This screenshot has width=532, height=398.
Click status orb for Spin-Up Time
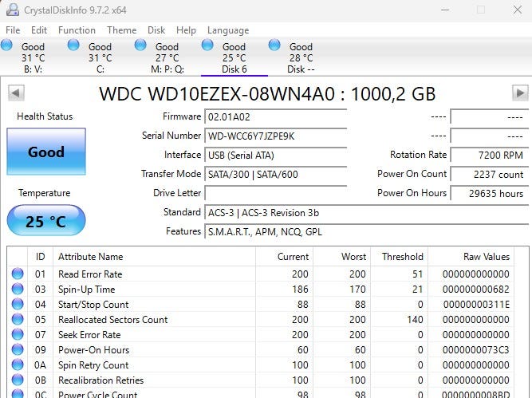[18, 289]
